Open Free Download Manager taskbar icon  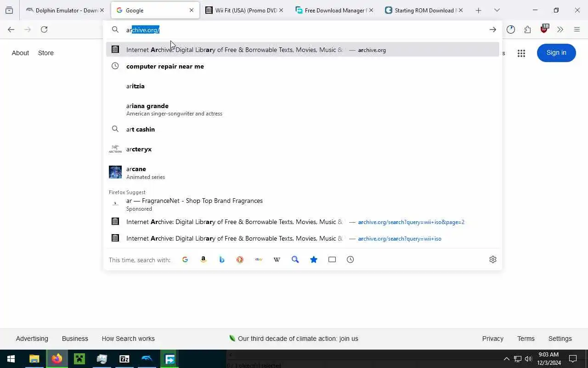click(x=170, y=359)
